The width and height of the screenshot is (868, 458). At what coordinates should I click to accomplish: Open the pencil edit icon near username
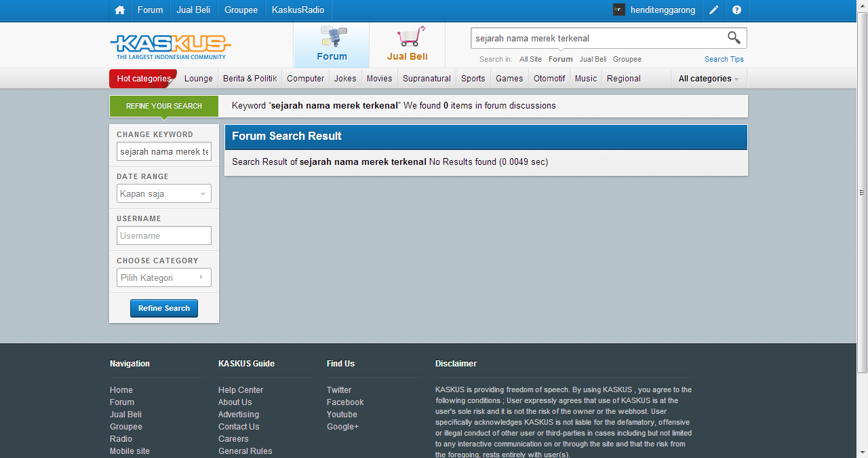(x=714, y=10)
